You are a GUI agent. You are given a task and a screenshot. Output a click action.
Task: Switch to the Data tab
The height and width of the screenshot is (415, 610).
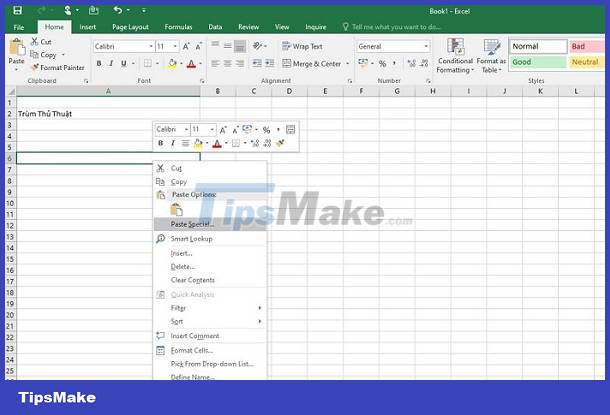pyautogui.click(x=215, y=27)
